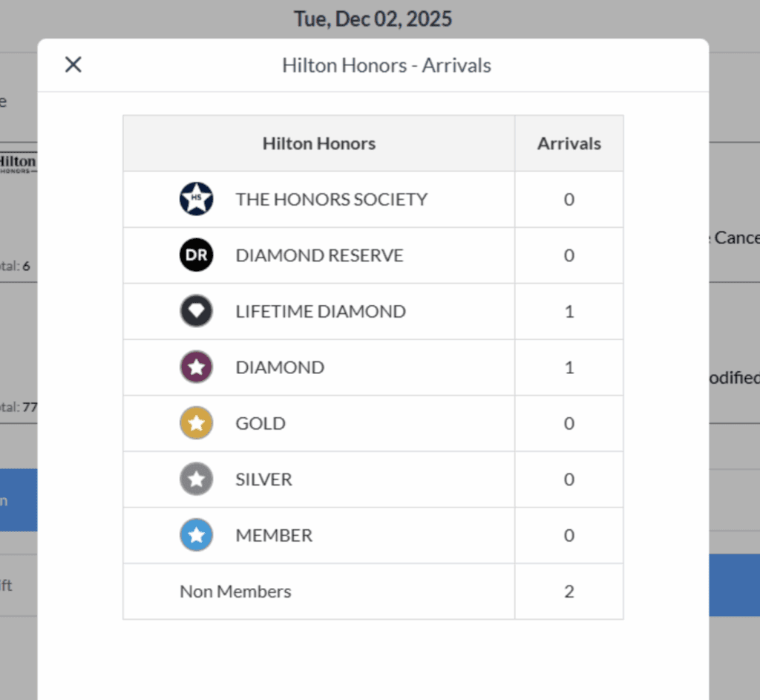This screenshot has width=760, height=700.
Task: Select the Arrivals column header
Action: pos(569,143)
